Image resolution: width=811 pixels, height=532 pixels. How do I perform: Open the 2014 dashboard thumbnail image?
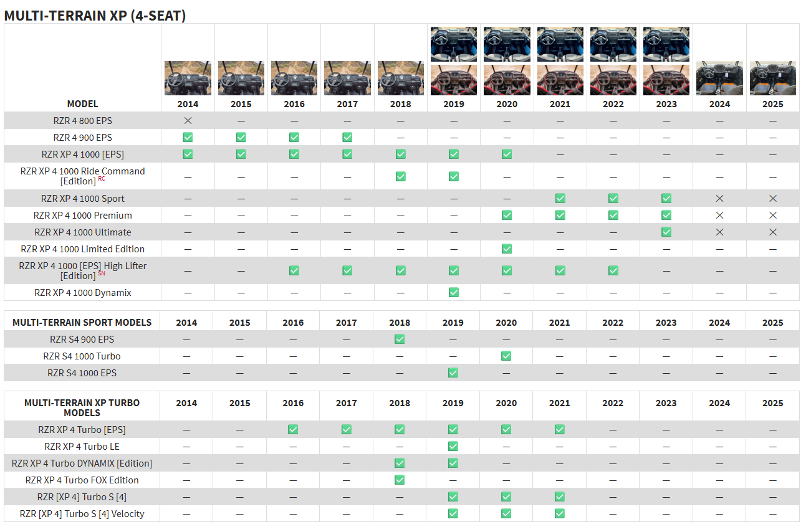pos(188,78)
